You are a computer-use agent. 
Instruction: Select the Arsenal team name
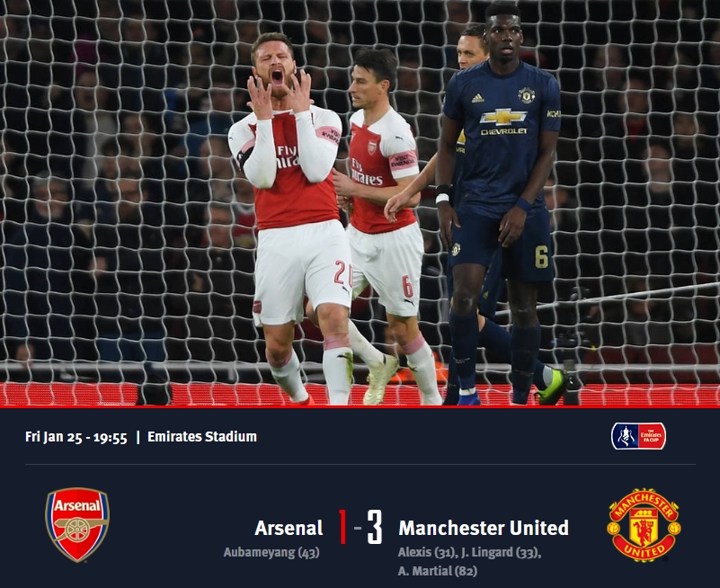coord(289,528)
